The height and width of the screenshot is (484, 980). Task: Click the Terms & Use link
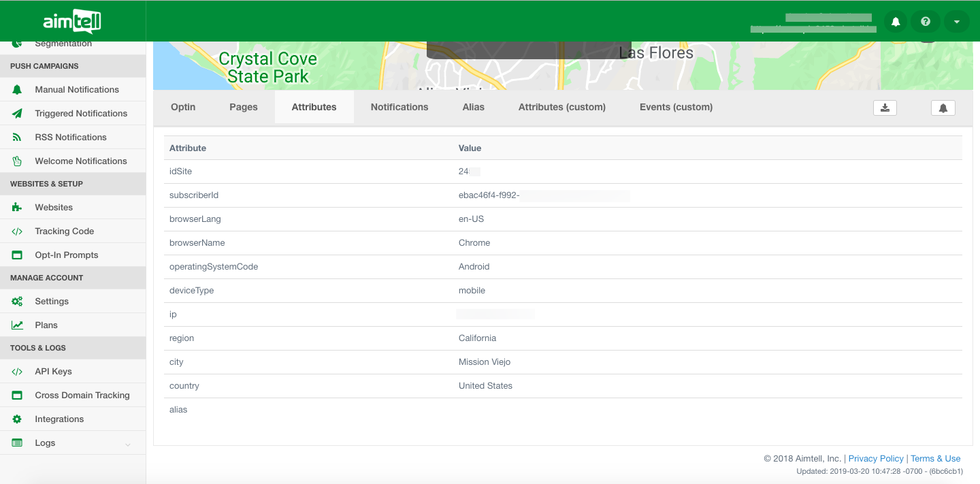tap(935, 458)
